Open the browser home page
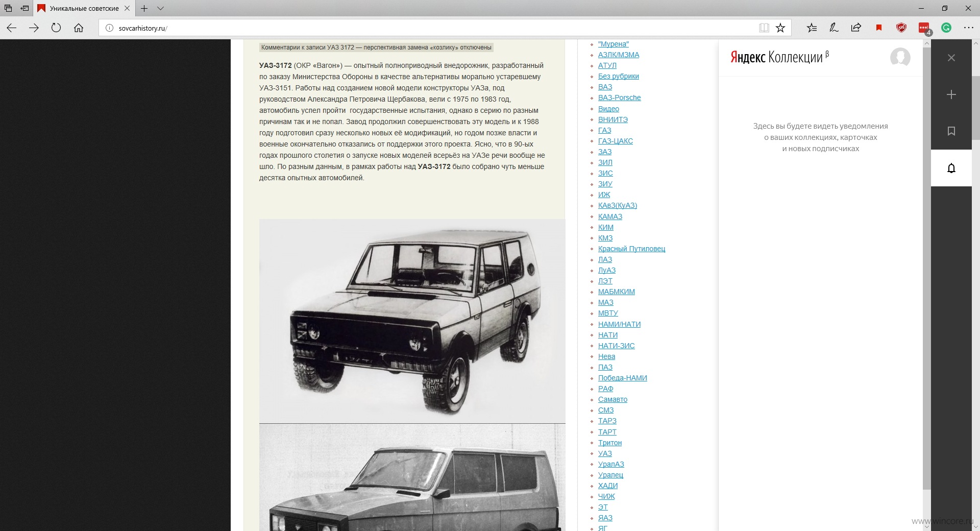 79,28
